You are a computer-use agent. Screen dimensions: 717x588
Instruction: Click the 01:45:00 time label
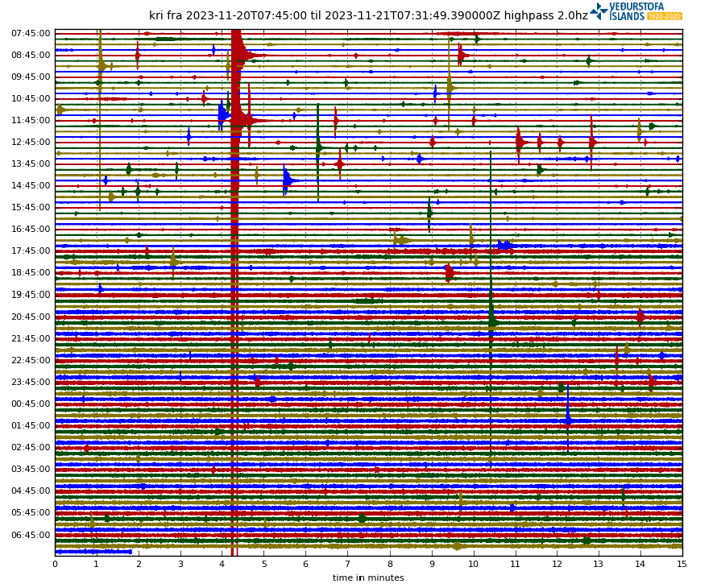coord(31,425)
